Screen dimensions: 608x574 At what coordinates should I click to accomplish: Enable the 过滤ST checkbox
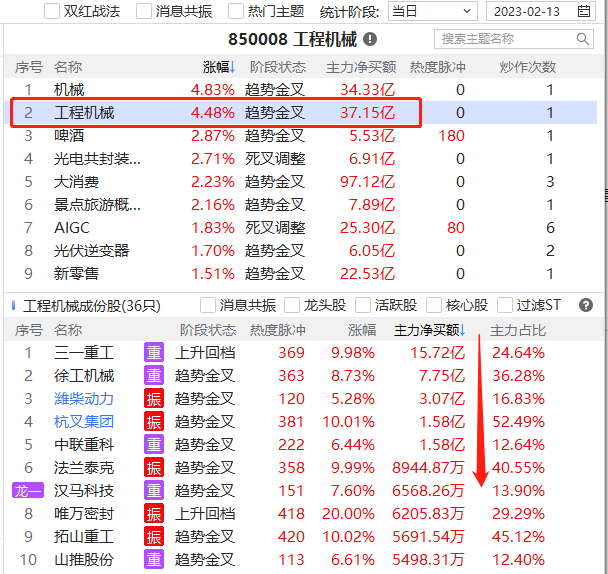[505, 305]
